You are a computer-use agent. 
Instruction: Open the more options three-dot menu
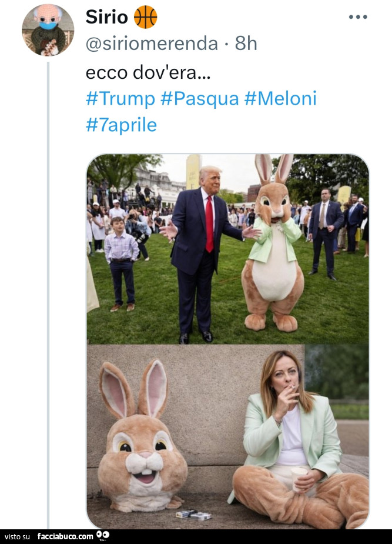(x=357, y=17)
